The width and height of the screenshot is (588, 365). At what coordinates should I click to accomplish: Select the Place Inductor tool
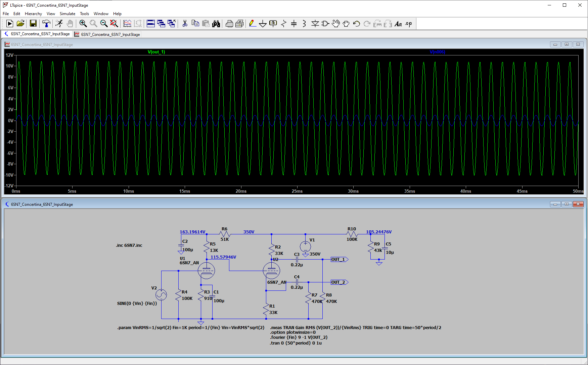[304, 24]
